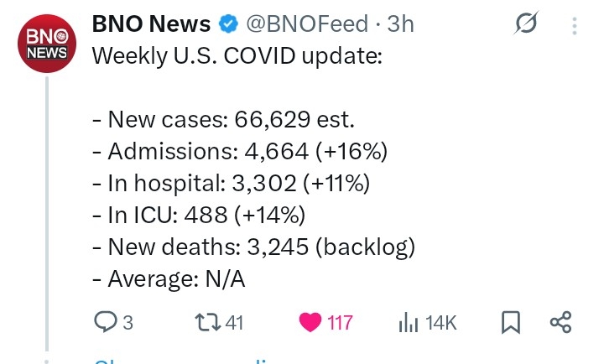Open the three-dot more options menu
Screen dimensions: 604x364
(575, 25)
